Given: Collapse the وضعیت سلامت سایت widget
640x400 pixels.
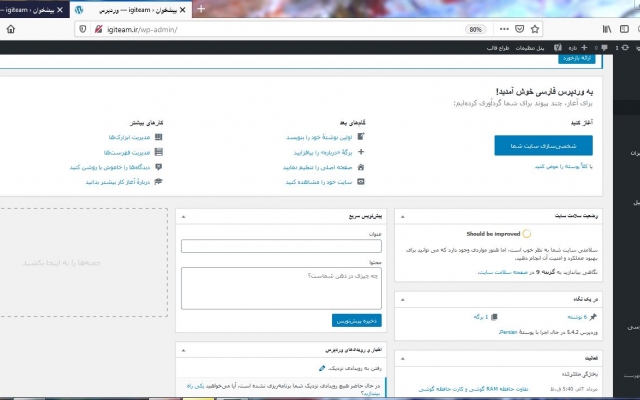Looking at the screenshot, I should [x=402, y=217].
